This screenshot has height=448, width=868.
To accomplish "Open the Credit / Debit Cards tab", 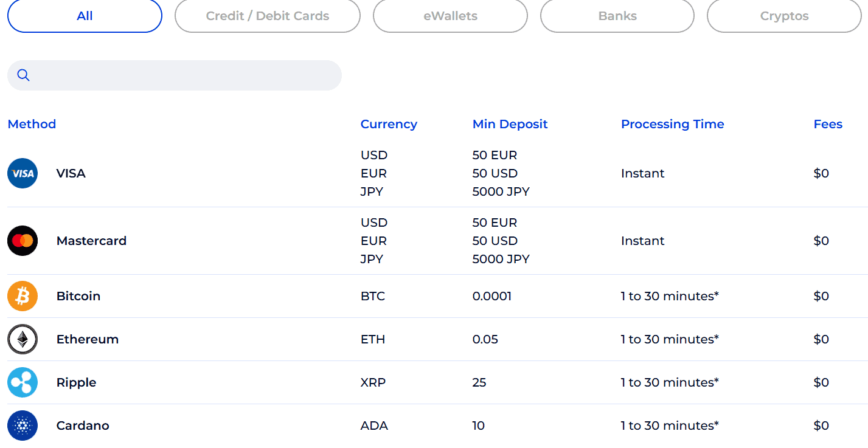I will tap(268, 16).
